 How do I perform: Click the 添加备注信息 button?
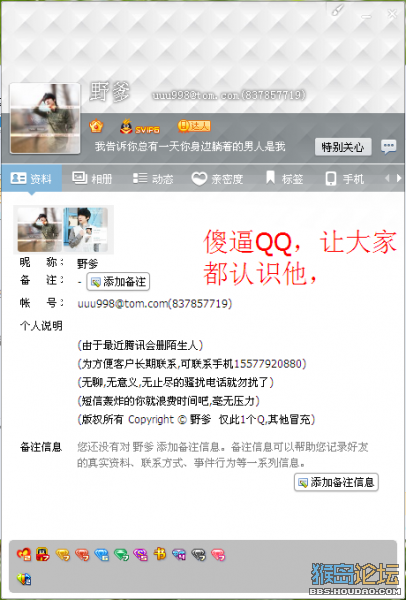coord(336,482)
